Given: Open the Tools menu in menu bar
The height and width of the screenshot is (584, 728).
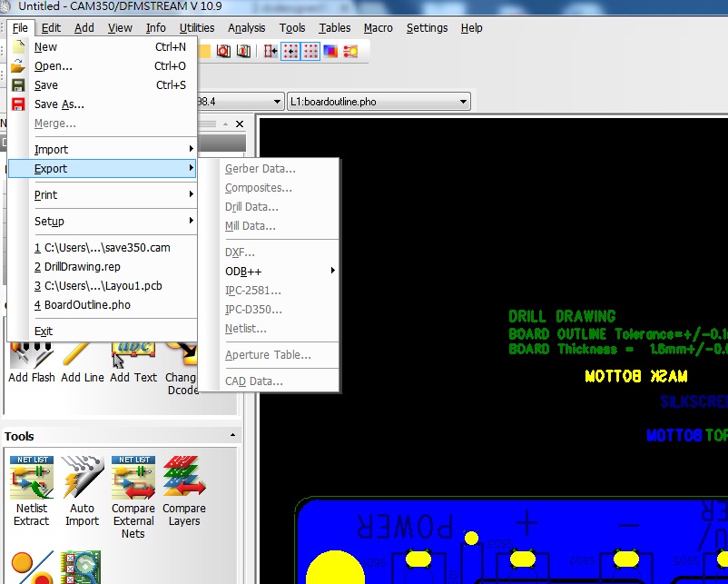Looking at the screenshot, I should (292, 28).
